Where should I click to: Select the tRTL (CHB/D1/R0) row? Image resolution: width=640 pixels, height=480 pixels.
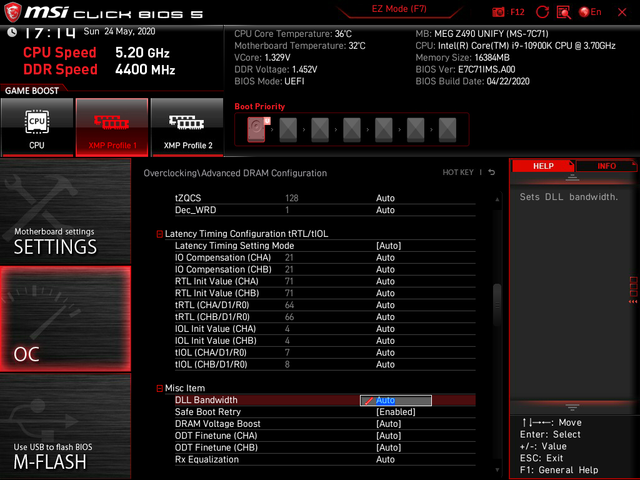tap(325, 317)
